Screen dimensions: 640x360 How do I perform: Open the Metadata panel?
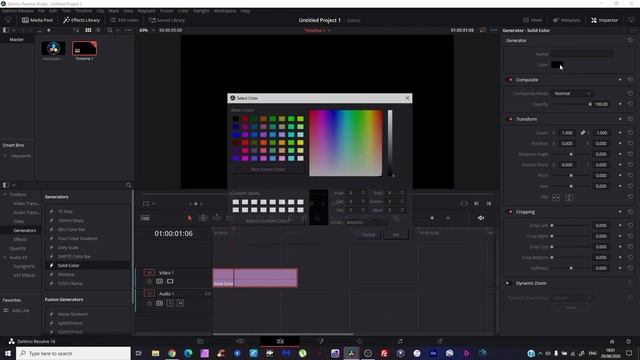[567, 20]
